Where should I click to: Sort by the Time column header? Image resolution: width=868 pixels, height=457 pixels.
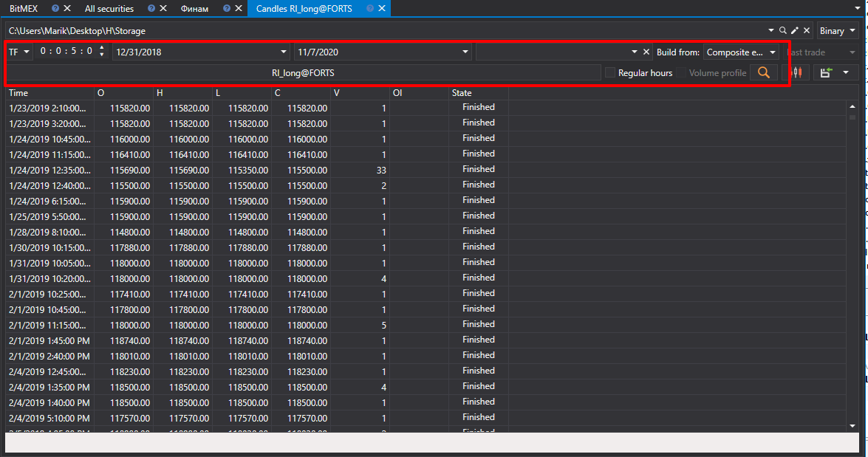[49, 93]
